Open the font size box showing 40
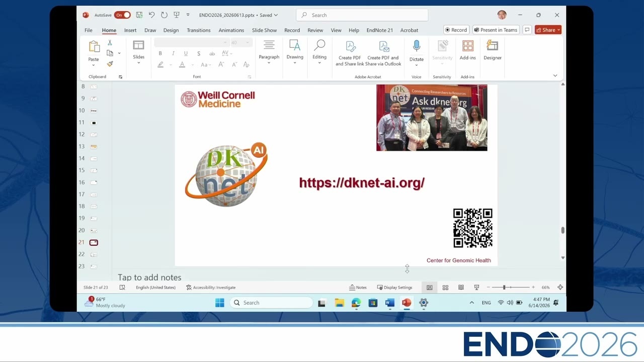This screenshot has width=644, height=362. [x=240, y=43]
